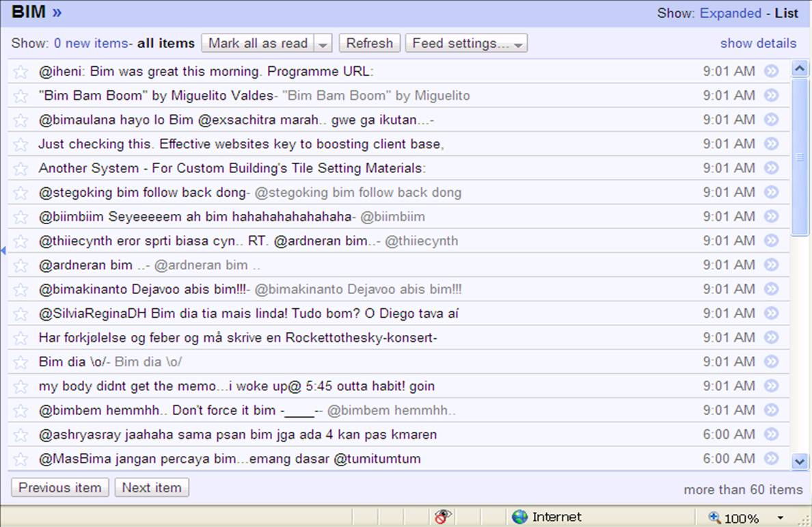Click arrow icon on '@ashryasray jaahaha' row
The image size is (812, 527).
pos(772,434)
